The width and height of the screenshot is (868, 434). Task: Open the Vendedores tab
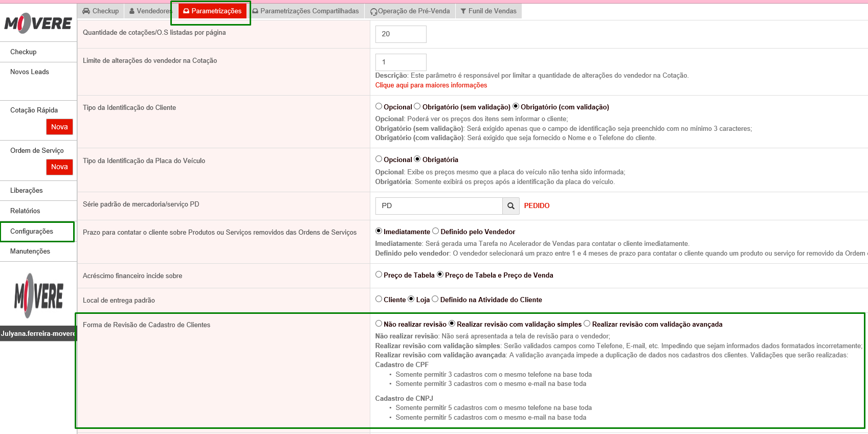click(150, 11)
